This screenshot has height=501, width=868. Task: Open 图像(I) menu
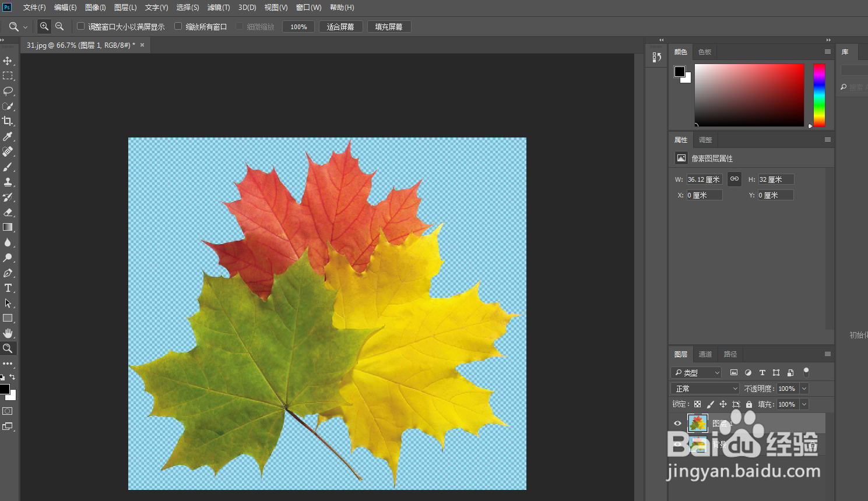coord(96,8)
